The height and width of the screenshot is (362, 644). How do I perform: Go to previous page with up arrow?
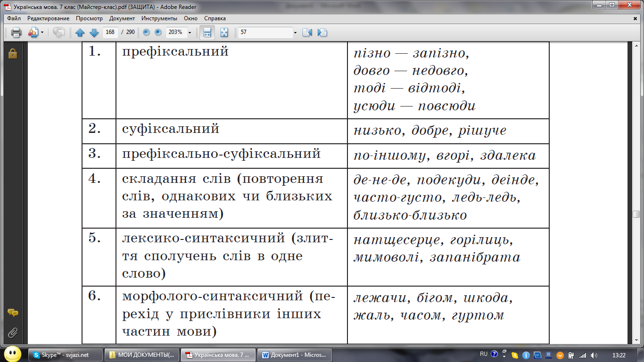tap(80, 33)
